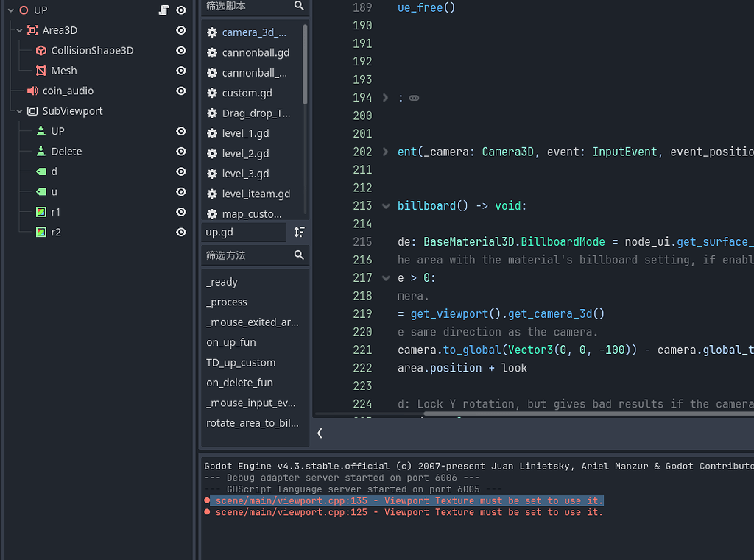This screenshot has height=560, width=754.
Task: Select the on_delete_fun method entry
Action: point(239,383)
